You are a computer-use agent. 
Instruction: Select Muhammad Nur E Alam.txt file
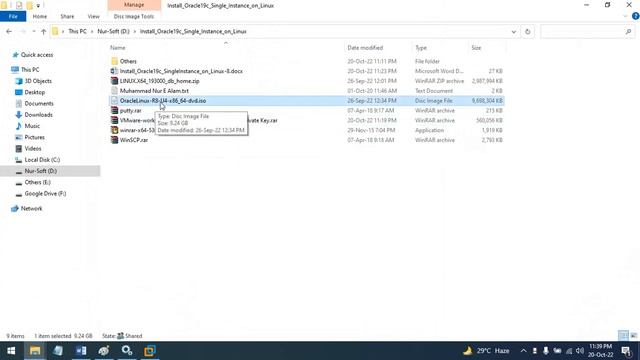click(154, 91)
